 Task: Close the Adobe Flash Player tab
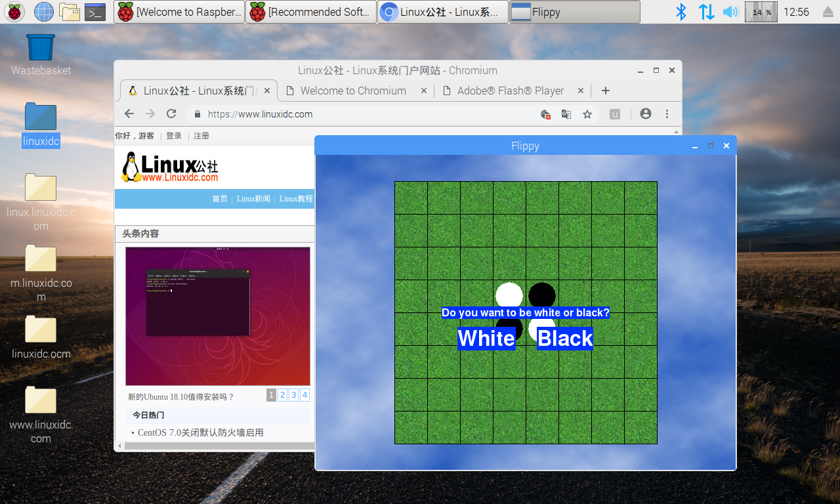pos(580,91)
